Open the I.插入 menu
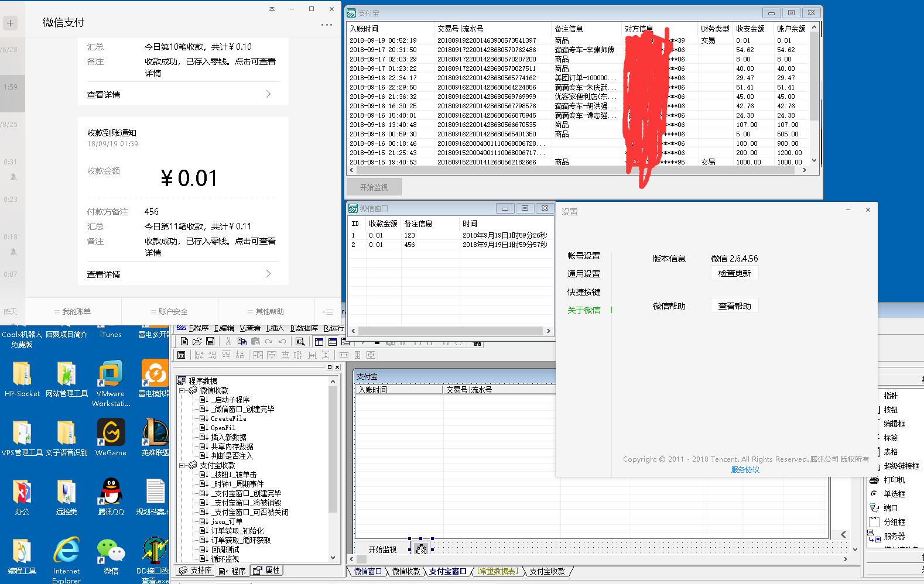 coord(275,328)
